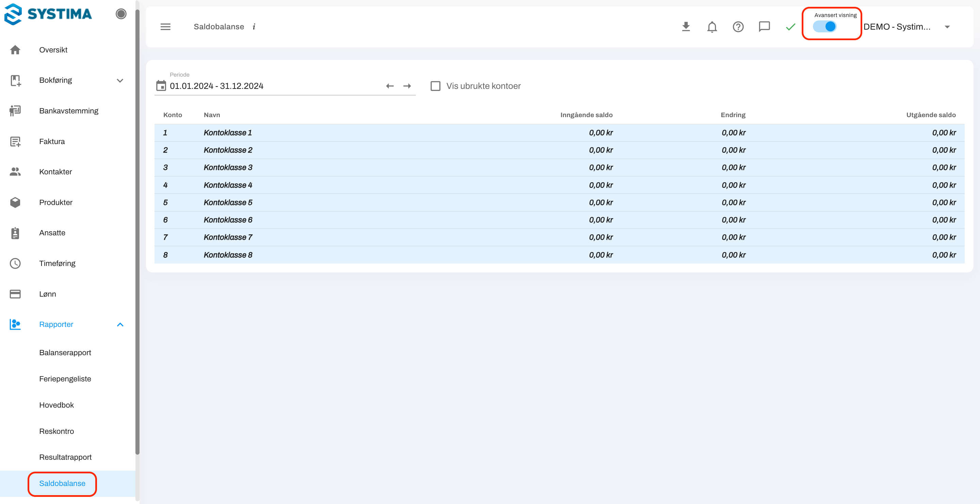This screenshot has height=504, width=980.
Task: Open the hamburger menu icon
Action: tap(165, 27)
